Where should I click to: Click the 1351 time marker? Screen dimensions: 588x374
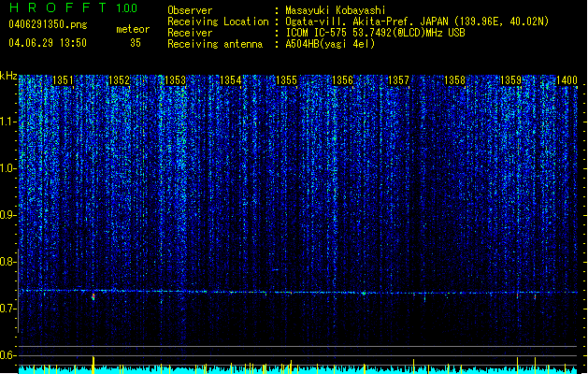point(63,80)
